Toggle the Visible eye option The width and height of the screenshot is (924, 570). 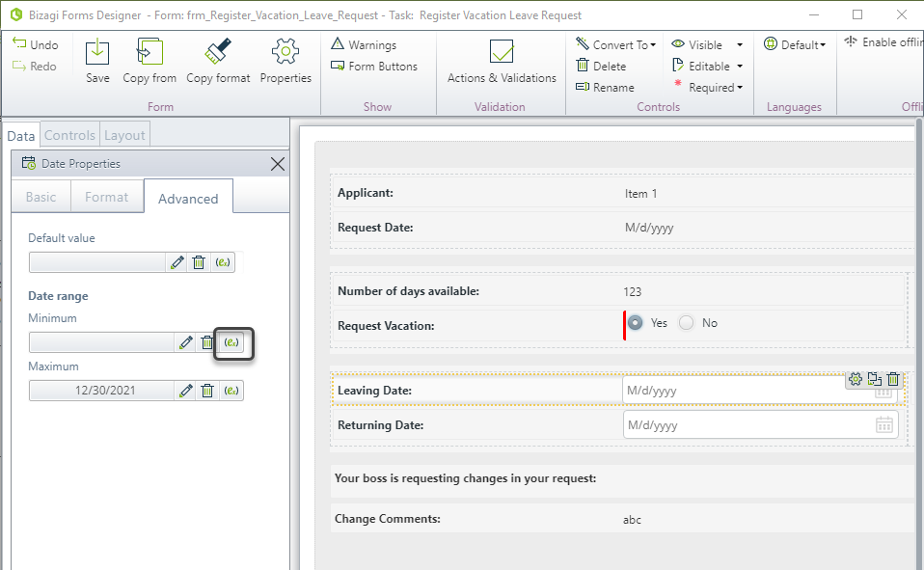pos(697,44)
